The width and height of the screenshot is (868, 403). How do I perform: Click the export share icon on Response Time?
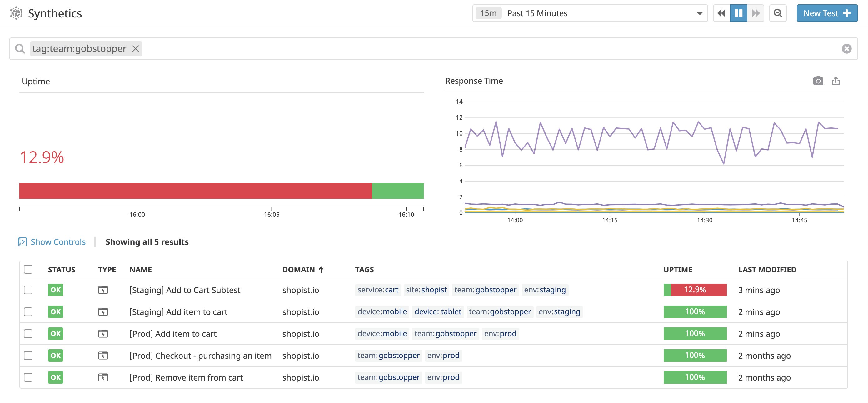click(836, 81)
